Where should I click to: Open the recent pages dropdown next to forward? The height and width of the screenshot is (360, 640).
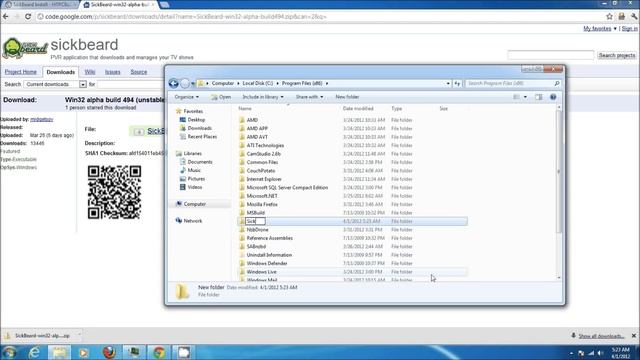coord(193,84)
